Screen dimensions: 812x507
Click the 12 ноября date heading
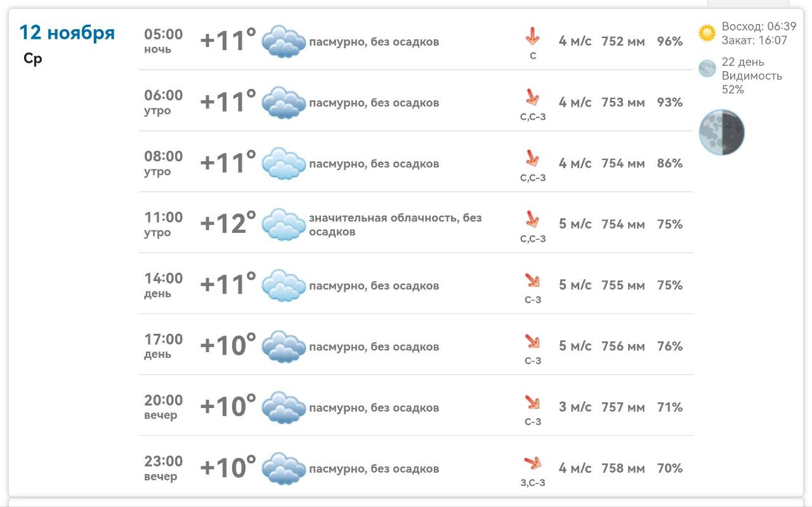point(67,32)
